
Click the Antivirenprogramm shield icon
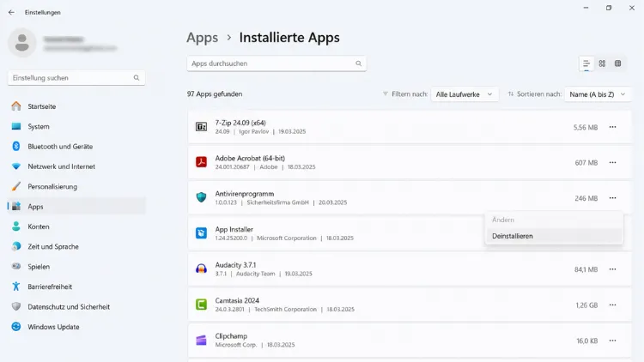click(201, 197)
